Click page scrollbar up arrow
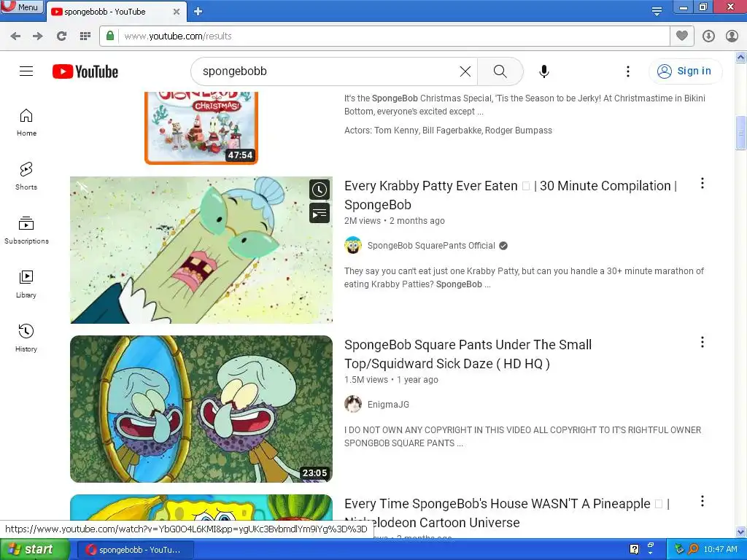747x560 pixels. [x=741, y=58]
